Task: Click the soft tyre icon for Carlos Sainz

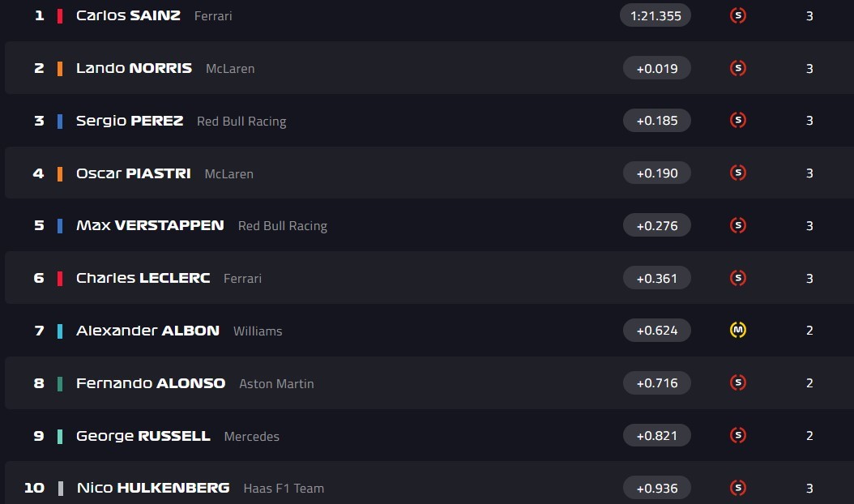Action: point(737,15)
